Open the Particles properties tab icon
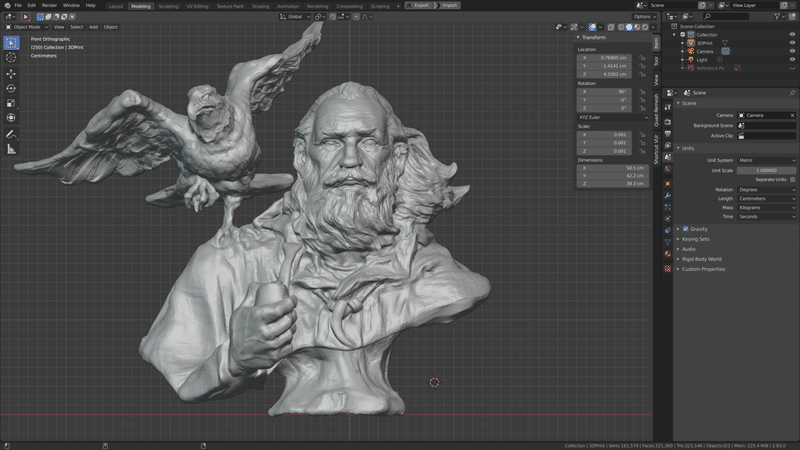 (x=668, y=207)
